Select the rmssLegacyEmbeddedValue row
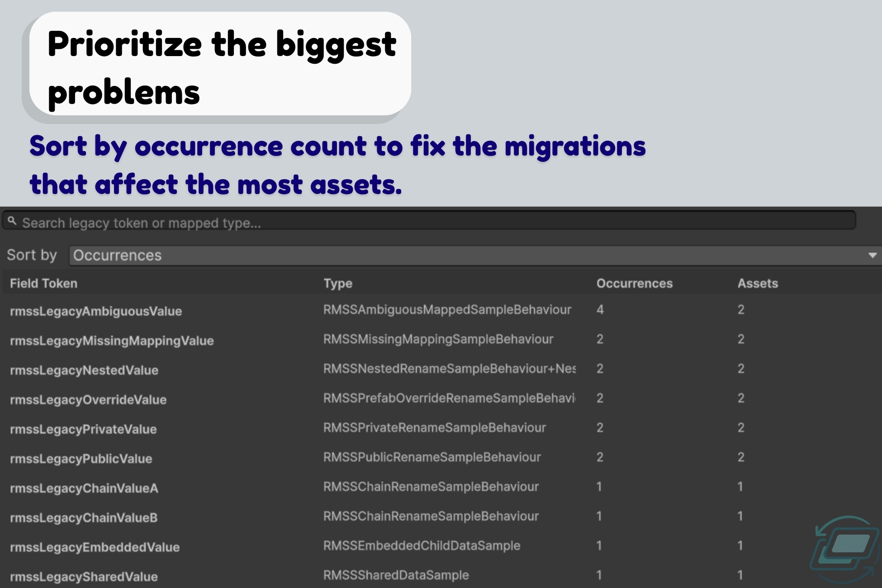Screen dimensions: 882x588 click(x=95, y=547)
